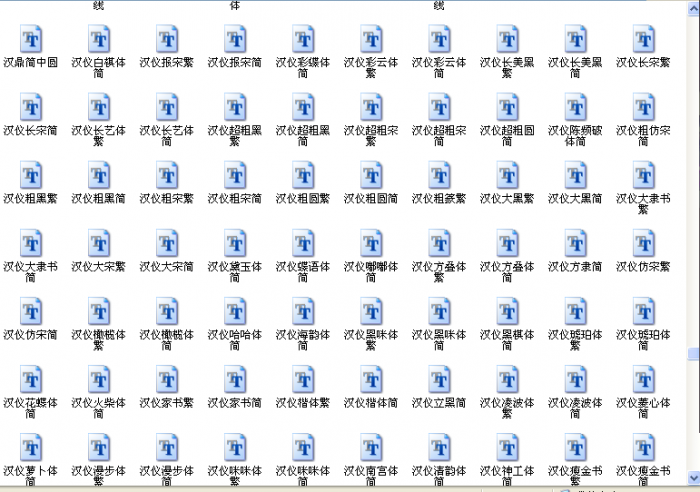The width and height of the screenshot is (700, 492).
Task: Click the 汉仪瘦金书繁 font icon
Action: [575, 448]
